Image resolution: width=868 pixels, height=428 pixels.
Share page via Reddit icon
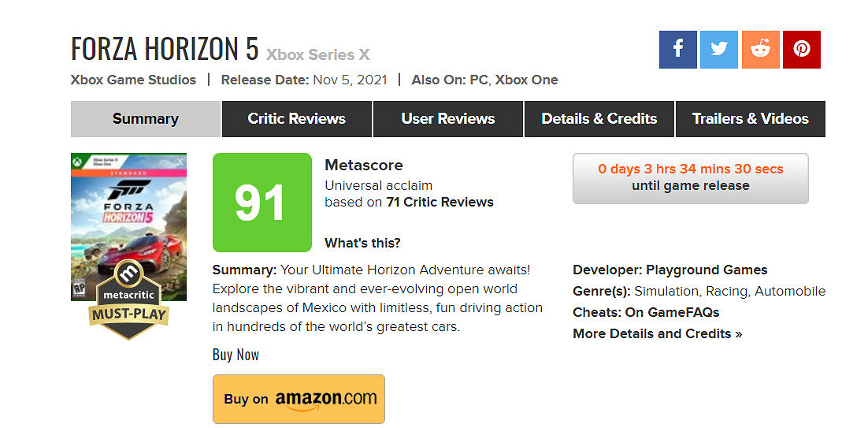pyautogui.click(x=760, y=50)
